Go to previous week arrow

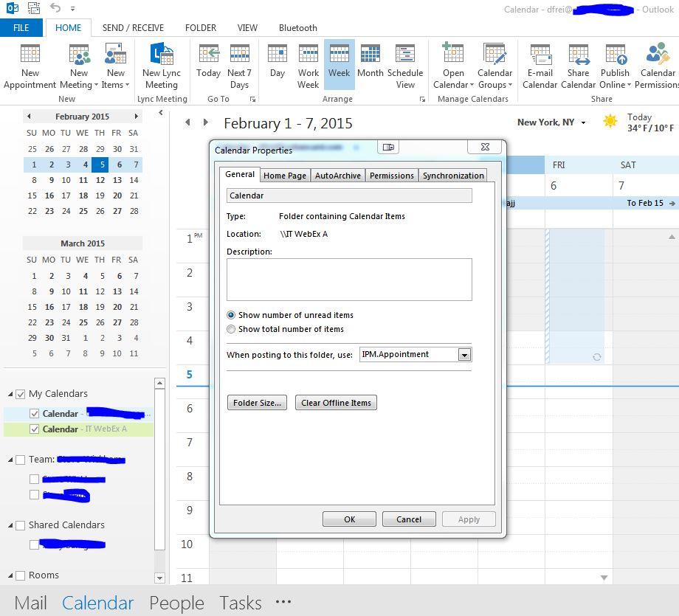click(187, 122)
